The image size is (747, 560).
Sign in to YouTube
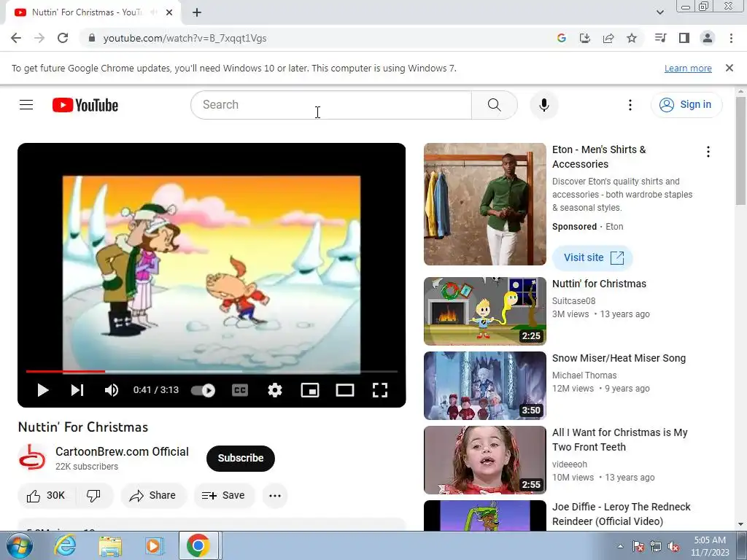686,105
